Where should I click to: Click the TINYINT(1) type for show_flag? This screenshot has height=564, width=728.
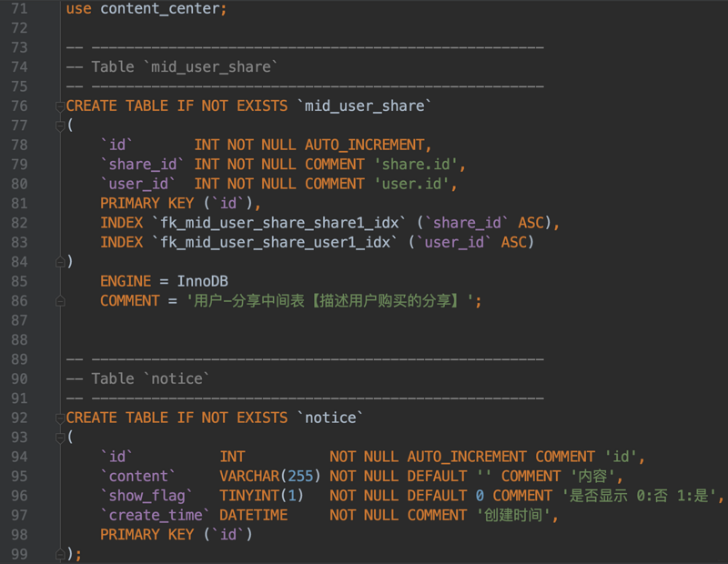[x=262, y=496]
